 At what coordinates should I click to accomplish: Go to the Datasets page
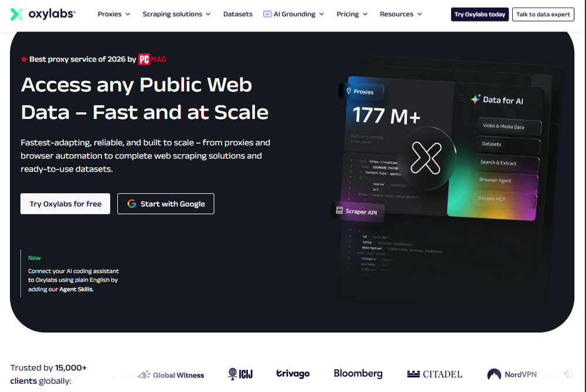point(238,14)
